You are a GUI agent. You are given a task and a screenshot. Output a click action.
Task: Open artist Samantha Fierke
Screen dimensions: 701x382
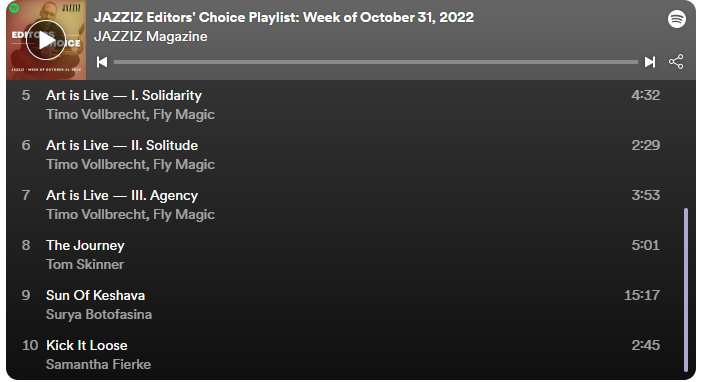[98, 365]
